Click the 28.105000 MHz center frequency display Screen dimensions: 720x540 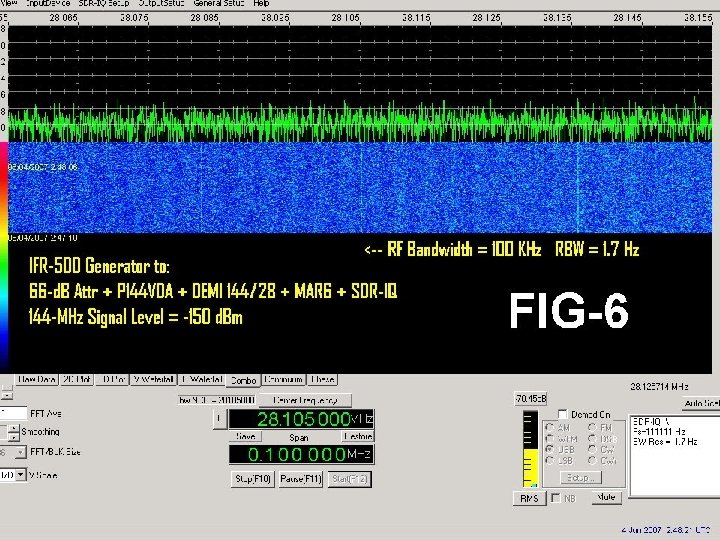pyautogui.click(x=302, y=419)
